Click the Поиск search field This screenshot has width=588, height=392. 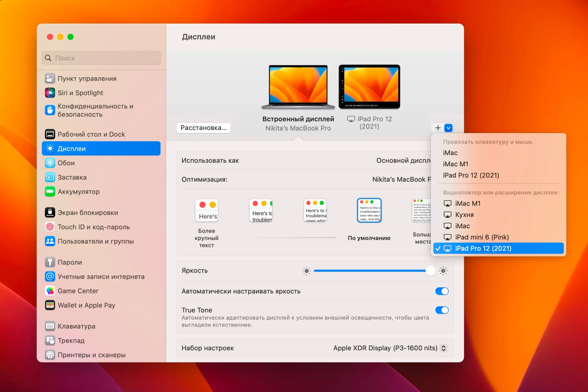pyautogui.click(x=101, y=58)
